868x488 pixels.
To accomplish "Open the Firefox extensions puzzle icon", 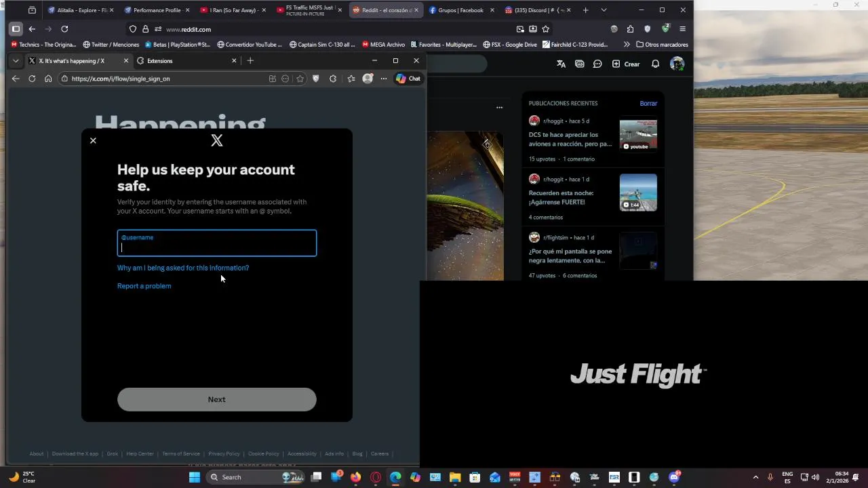I will coord(630,29).
